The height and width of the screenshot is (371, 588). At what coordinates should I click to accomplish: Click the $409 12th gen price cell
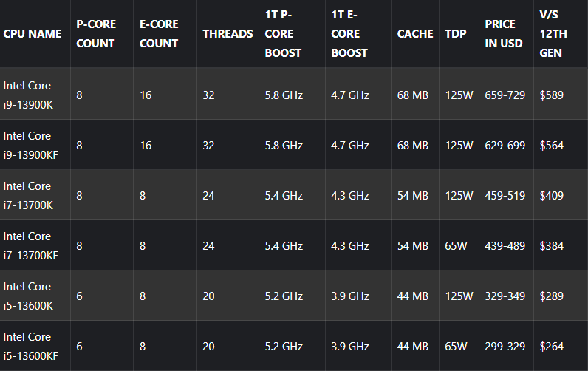pyautogui.click(x=552, y=196)
